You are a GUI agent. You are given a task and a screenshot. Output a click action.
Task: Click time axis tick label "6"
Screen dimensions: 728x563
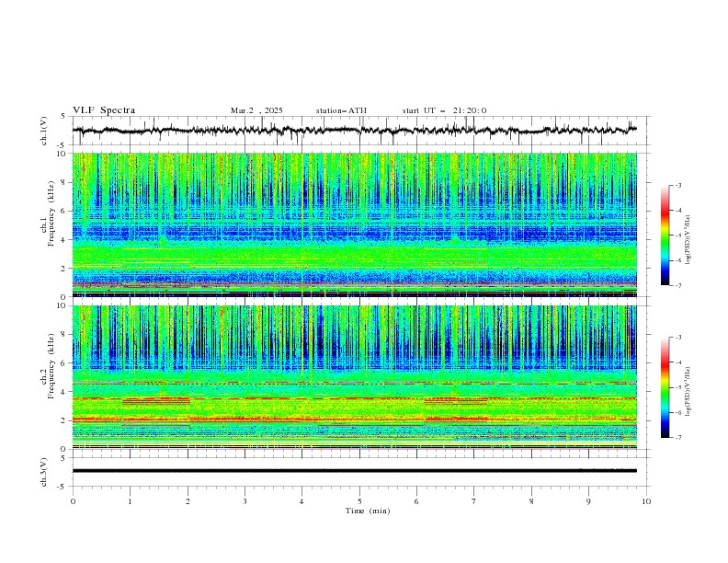417,501
